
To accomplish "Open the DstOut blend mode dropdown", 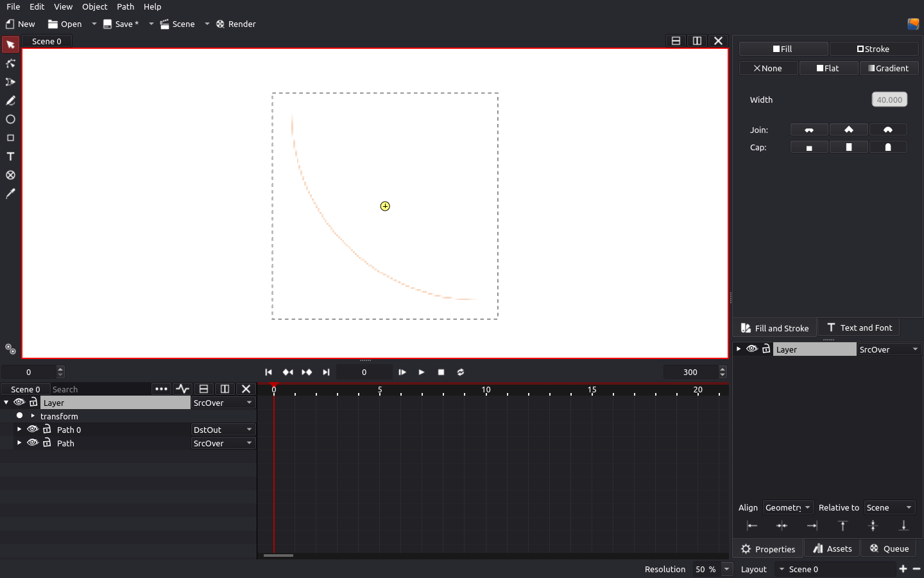I will coord(223,430).
